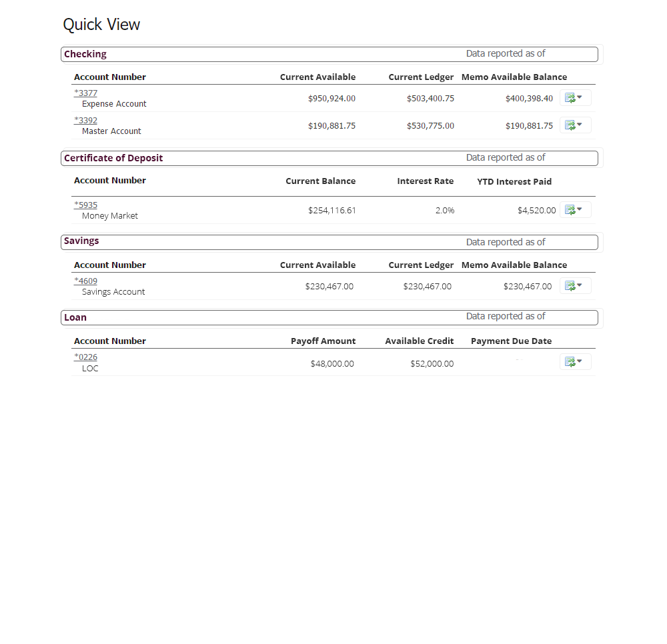Click the Certificate of Deposit section header
667x644 pixels.
click(x=113, y=158)
